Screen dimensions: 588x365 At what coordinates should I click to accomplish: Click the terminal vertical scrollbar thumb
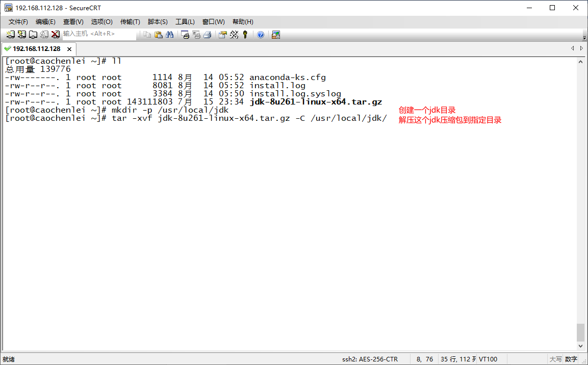pyautogui.click(x=580, y=333)
